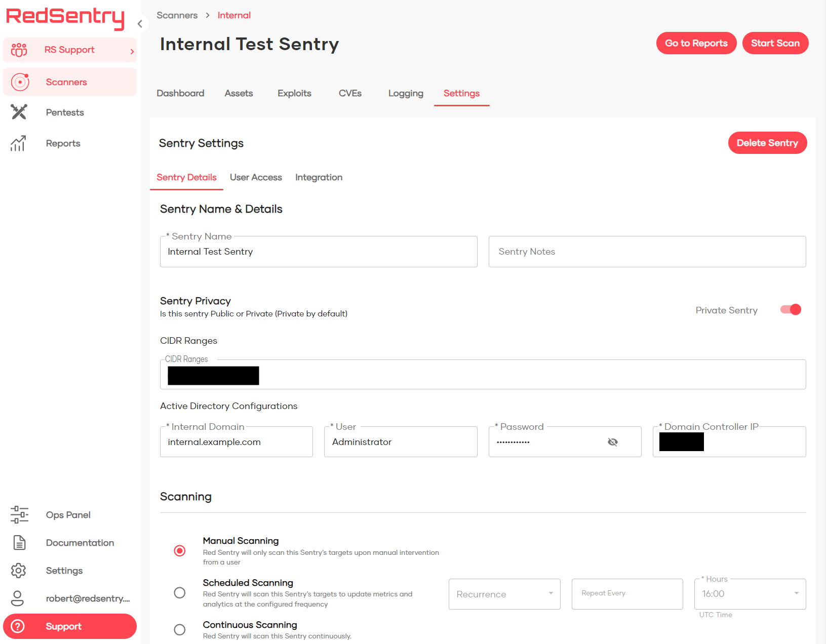Open Settings via the gear icon
Screen dimensions: 826x644
(18, 570)
